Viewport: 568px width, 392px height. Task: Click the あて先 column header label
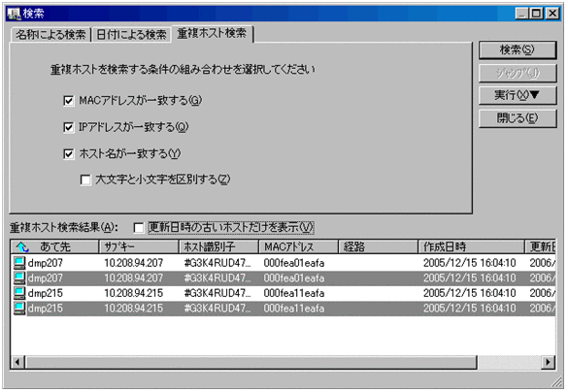tap(55, 246)
